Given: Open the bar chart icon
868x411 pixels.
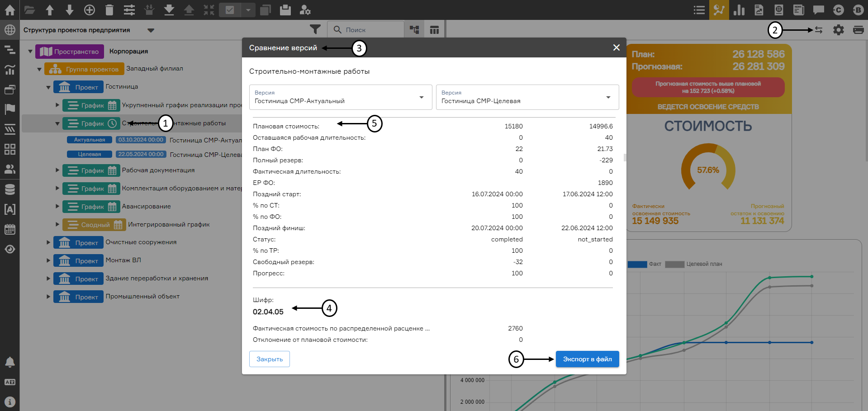Looking at the screenshot, I should point(739,9).
